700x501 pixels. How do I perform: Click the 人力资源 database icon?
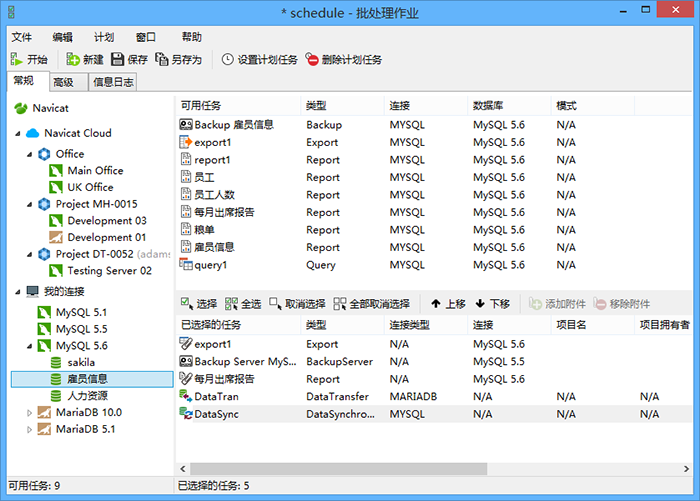coord(56,396)
